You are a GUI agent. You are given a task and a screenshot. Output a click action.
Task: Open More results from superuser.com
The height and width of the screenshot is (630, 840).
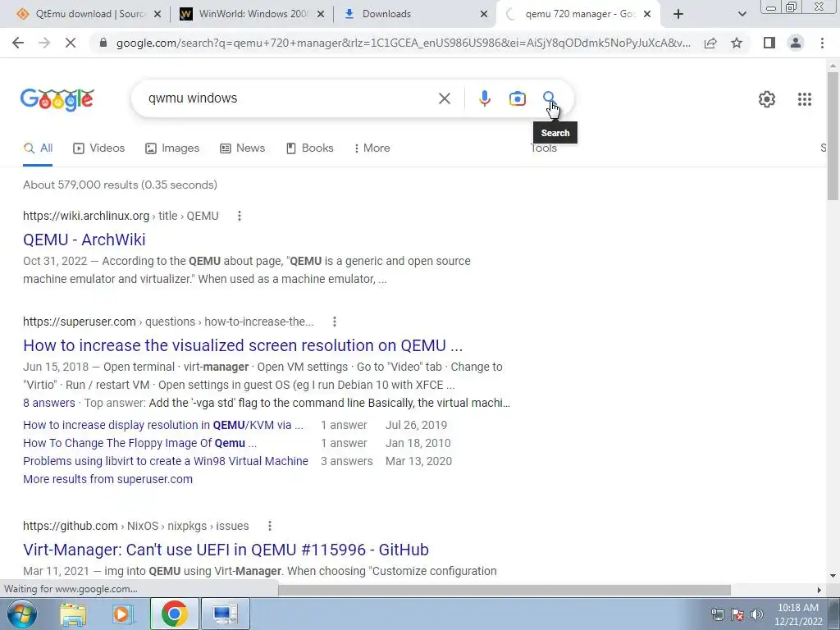[107, 479]
